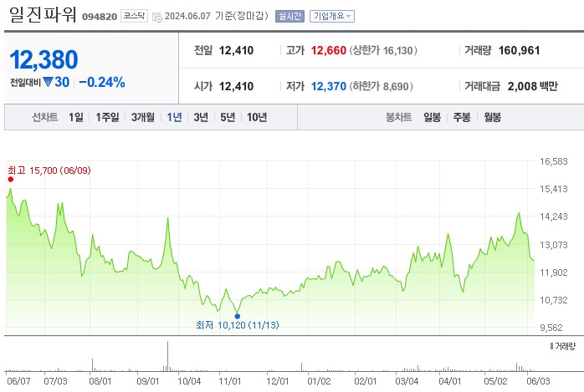
Task: Click the 일진파워 stock name heading
Action: (x=43, y=15)
